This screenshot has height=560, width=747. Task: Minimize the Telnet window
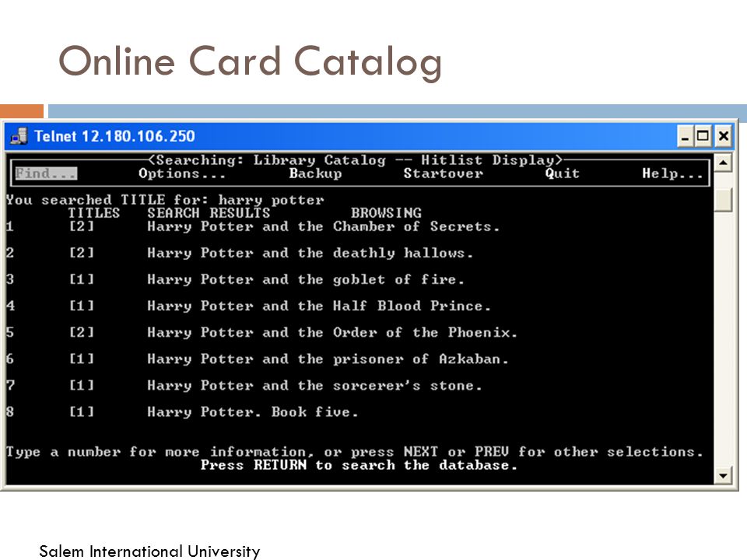[685, 137]
